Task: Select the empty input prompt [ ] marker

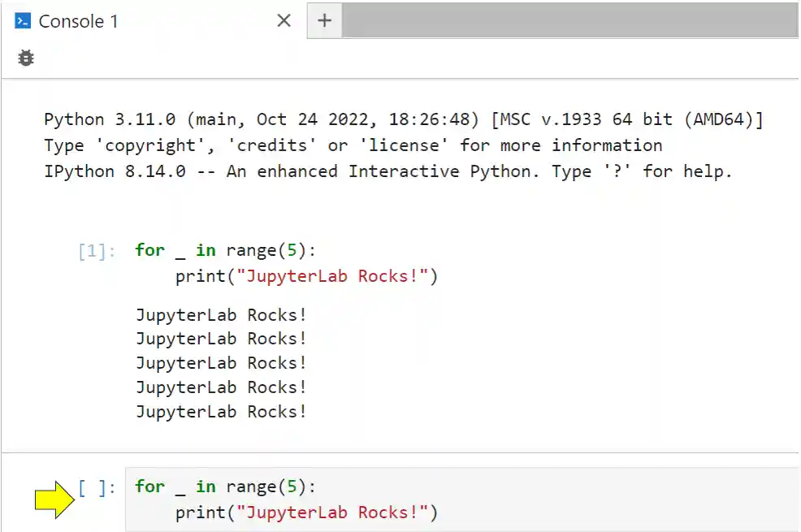Action: point(92,487)
